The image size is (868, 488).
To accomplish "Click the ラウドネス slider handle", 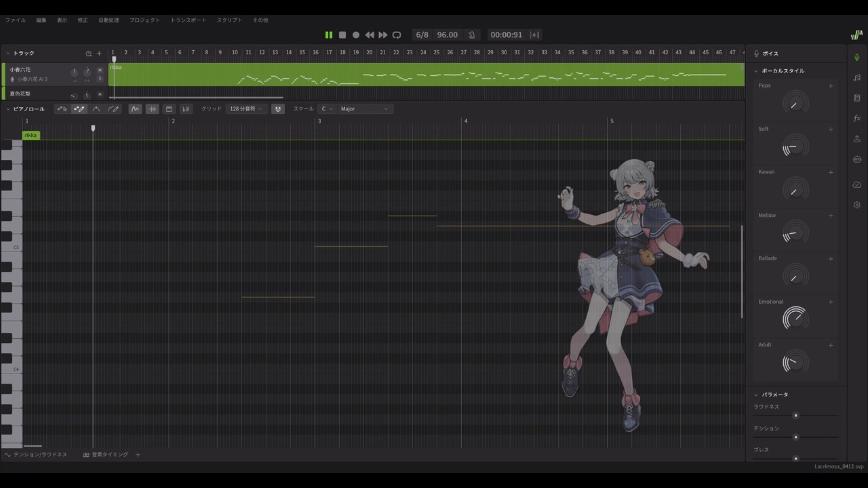I will (796, 415).
